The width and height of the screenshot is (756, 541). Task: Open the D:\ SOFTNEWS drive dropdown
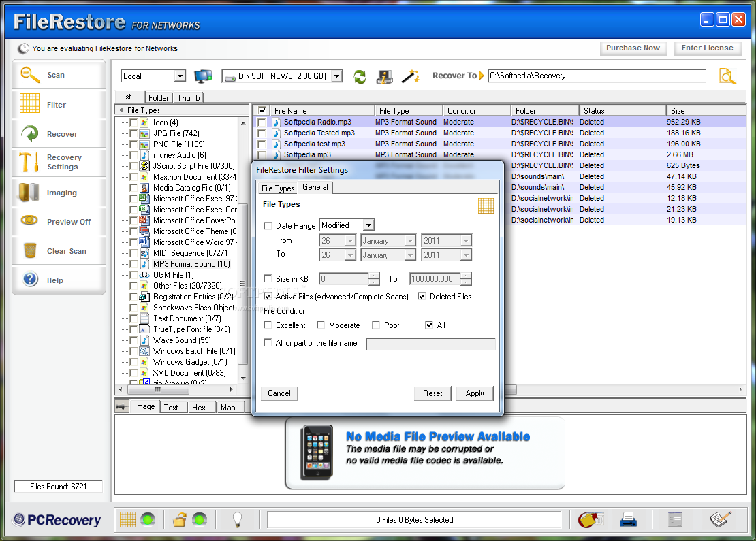click(x=337, y=76)
